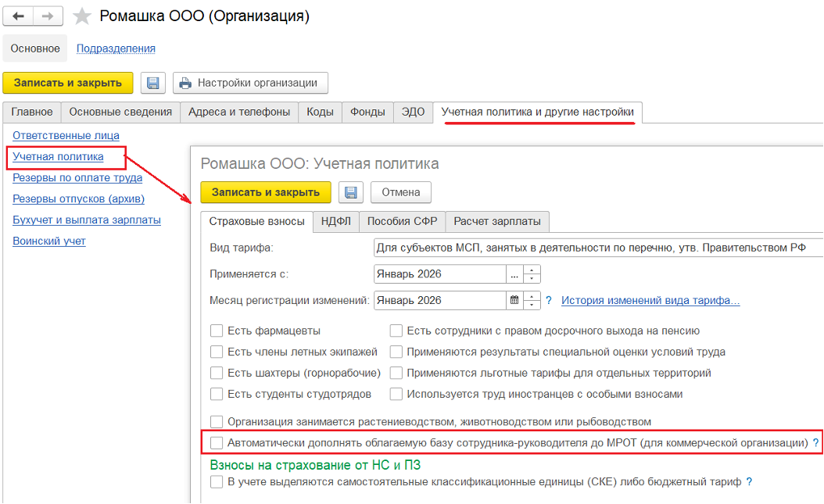Switch to the НДФЛ tab
Screen dimensions: 824x504
(336, 221)
